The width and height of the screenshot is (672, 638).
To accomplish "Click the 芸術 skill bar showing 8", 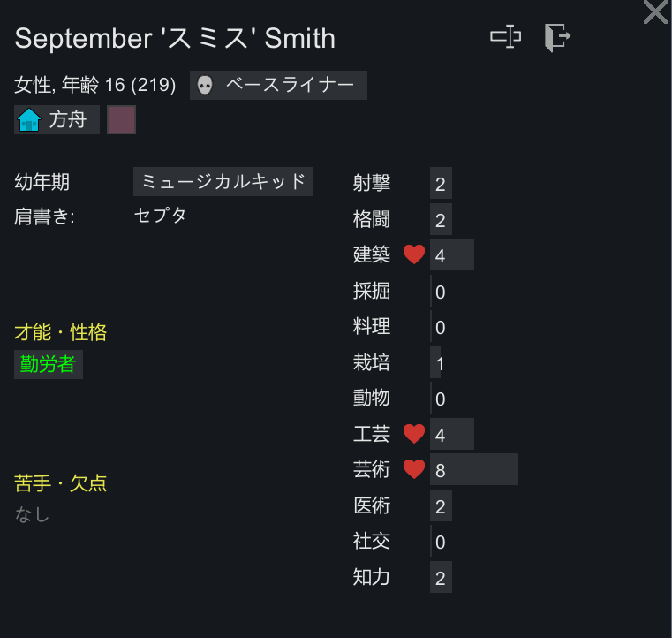I will (x=474, y=469).
